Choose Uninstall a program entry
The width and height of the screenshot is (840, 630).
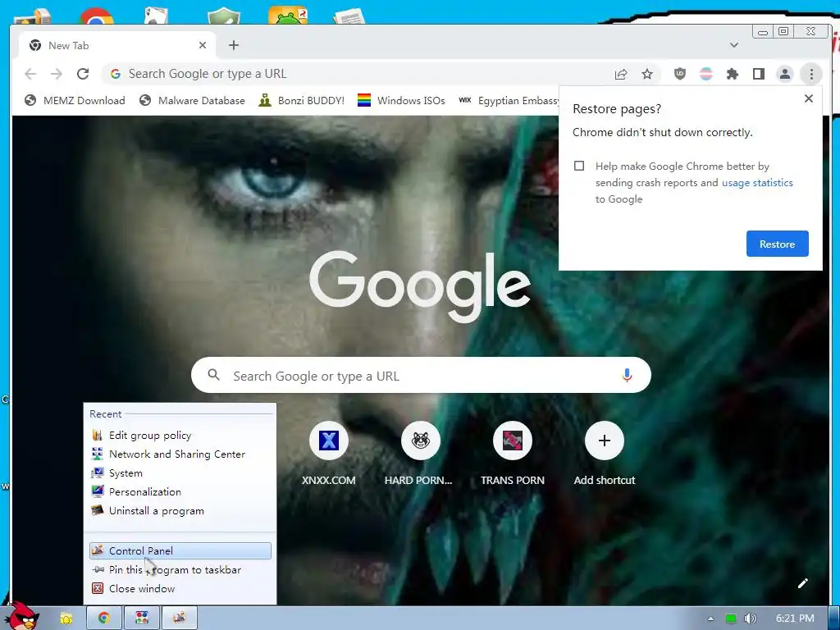pos(180,510)
